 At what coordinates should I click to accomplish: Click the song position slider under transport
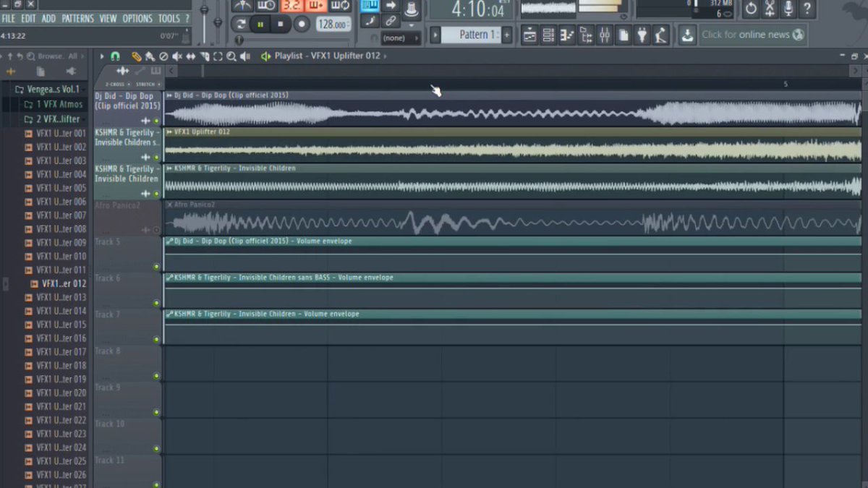pos(293,40)
